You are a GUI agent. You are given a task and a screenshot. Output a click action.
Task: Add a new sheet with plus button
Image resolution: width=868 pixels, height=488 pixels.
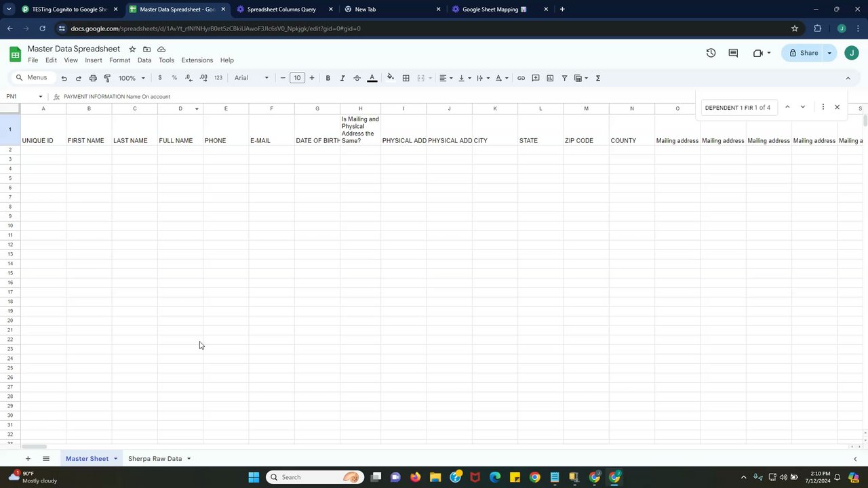(28, 459)
